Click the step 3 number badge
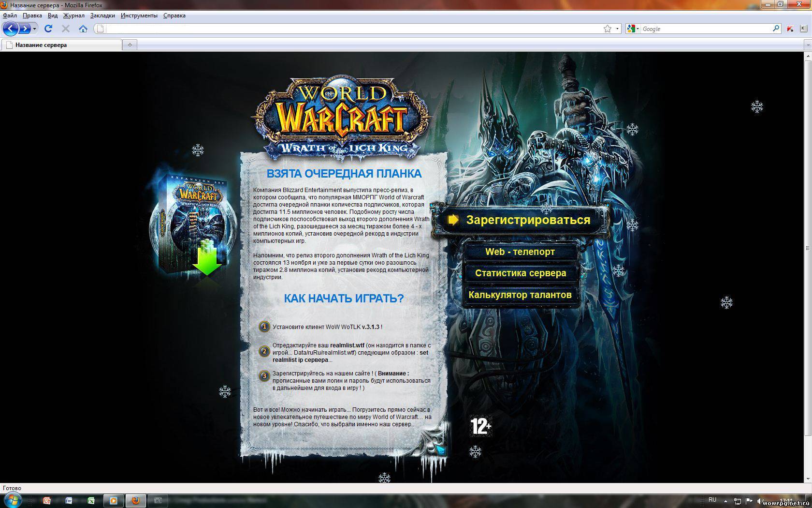The width and height of the screenshot is (812, 508). pyautogui.click(x=264, y=375)
